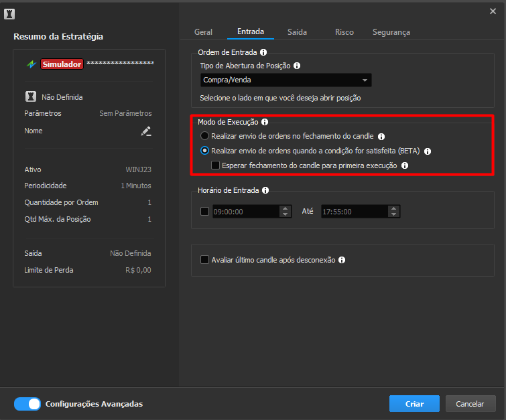Click the 09:00:00 start time field

(x=246, y=212)
